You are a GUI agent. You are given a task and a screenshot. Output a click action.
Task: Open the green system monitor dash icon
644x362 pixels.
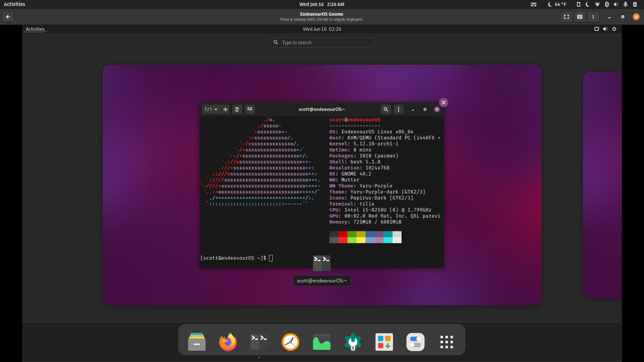point(322,342)
